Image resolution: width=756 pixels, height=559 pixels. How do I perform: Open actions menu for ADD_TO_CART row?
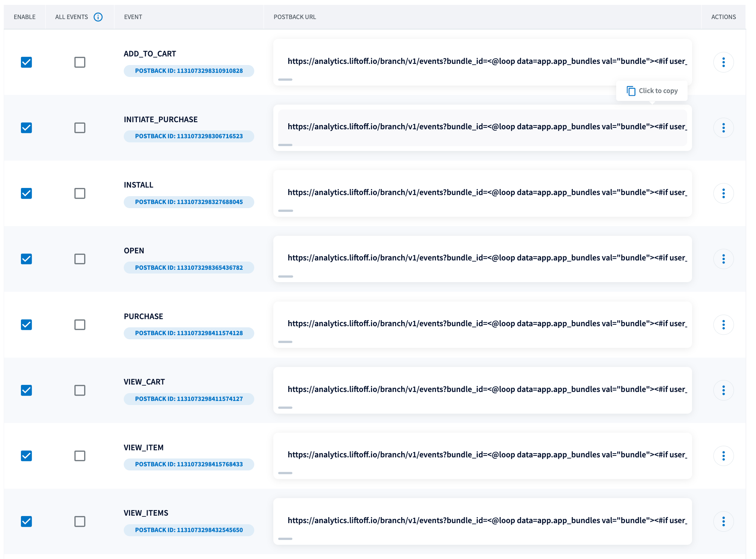723,62
